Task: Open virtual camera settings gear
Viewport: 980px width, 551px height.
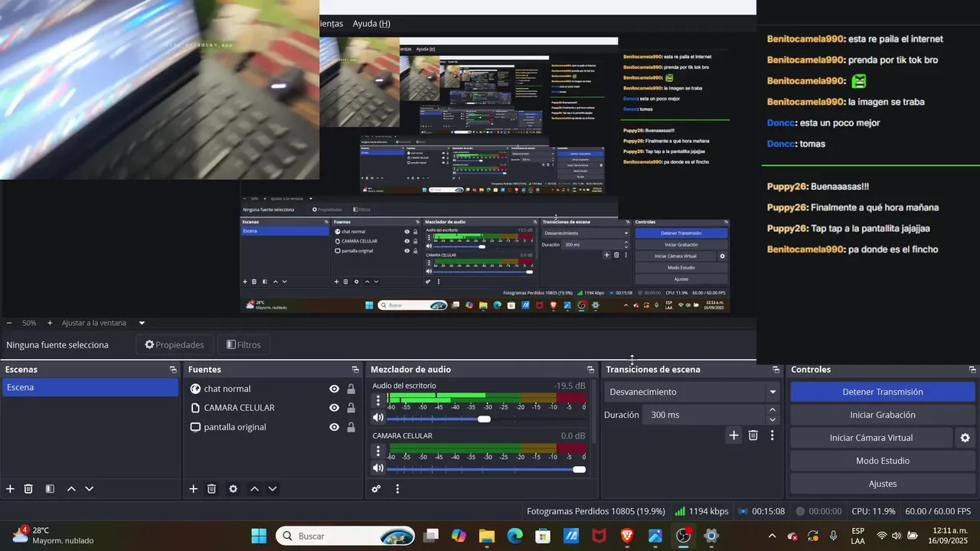Action: (965, 438)
